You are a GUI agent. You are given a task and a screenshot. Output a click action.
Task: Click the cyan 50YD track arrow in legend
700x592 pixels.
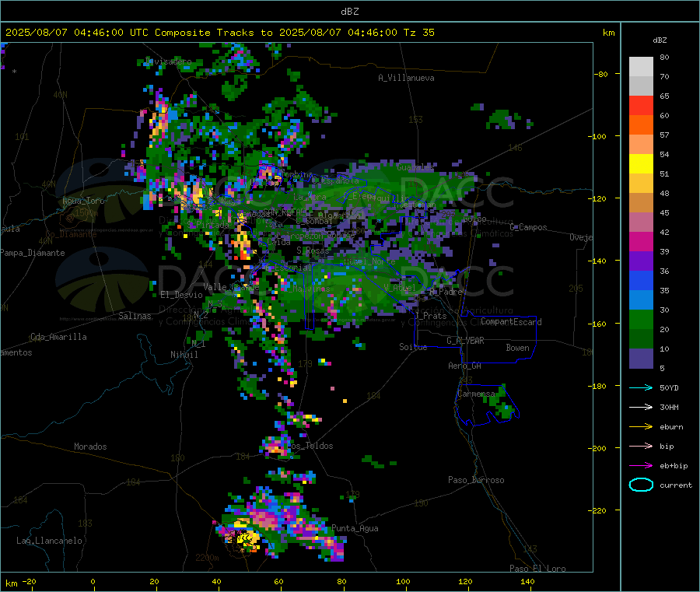641,387
